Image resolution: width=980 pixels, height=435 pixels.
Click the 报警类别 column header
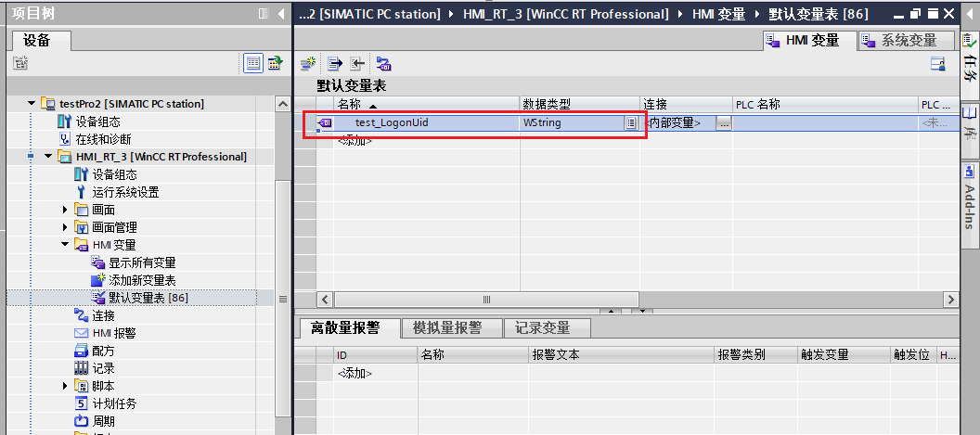coord(755,355)
